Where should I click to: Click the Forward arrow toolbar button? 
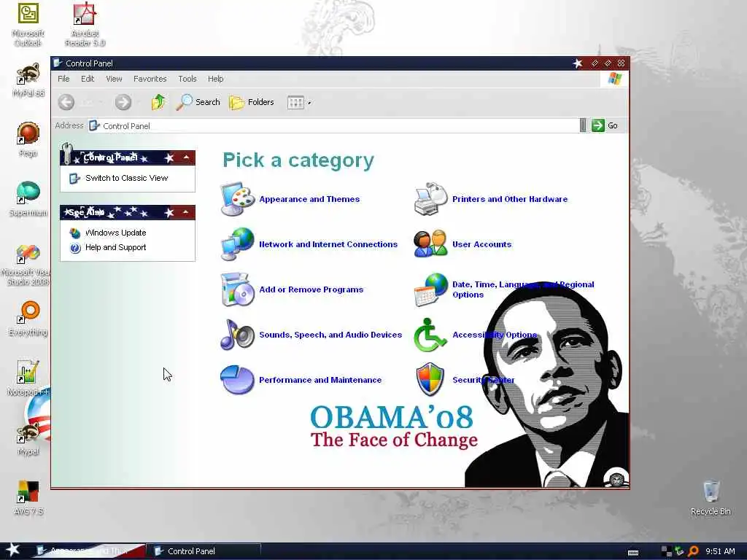[x=123, y=102]
